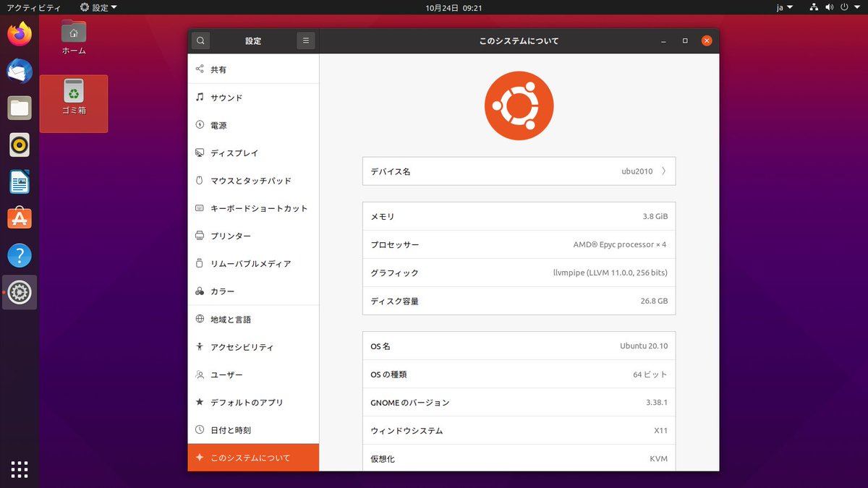Open the clock showing 10月24日 09:21
This screenshot has height=488, width=868.
454,7
